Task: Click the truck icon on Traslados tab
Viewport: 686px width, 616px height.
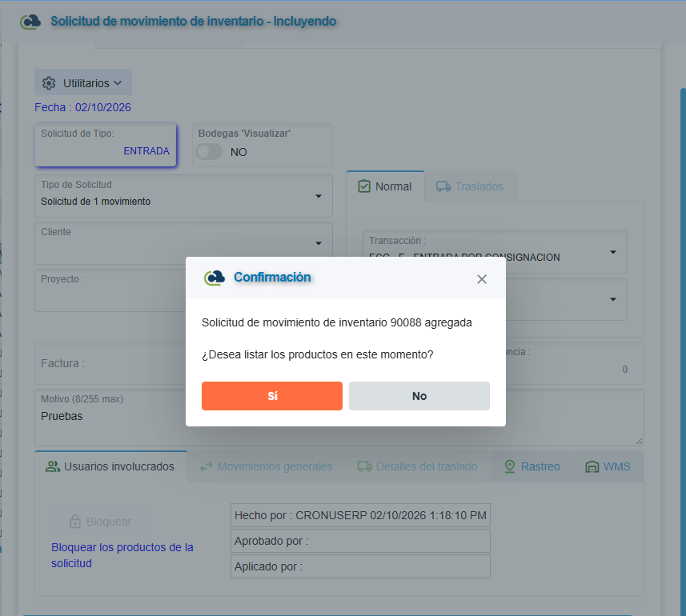Action: (443, 186)
